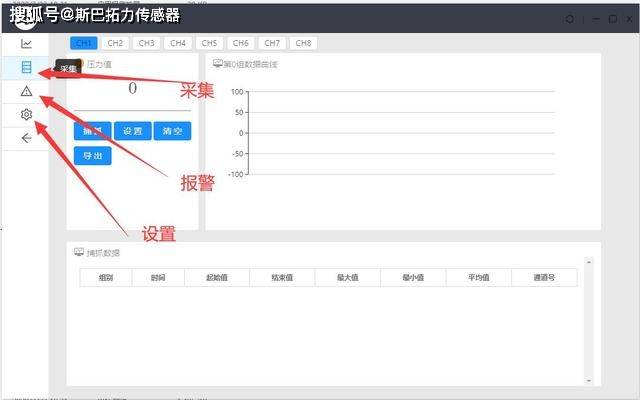Switch to the CH5 channel tab

pos(209,43)
